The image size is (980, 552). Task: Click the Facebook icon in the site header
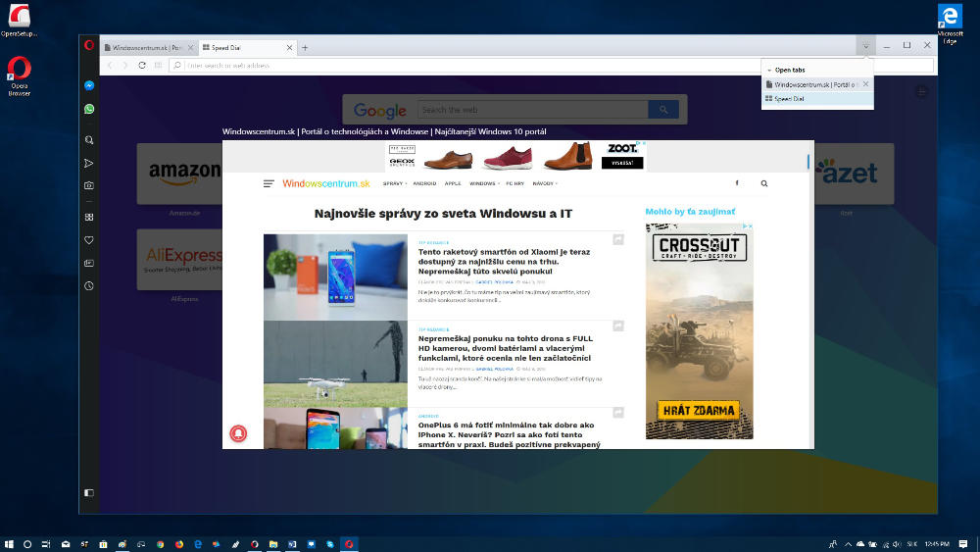(x=737, y=183)
